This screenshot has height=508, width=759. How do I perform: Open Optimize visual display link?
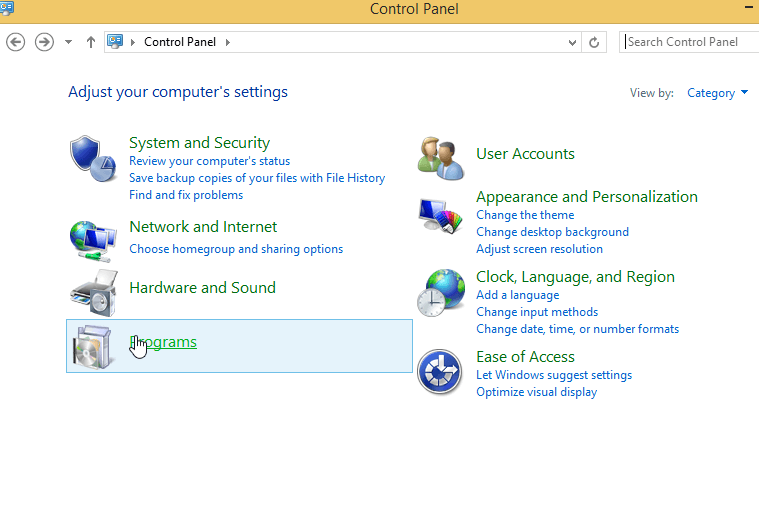coord(536,392)
